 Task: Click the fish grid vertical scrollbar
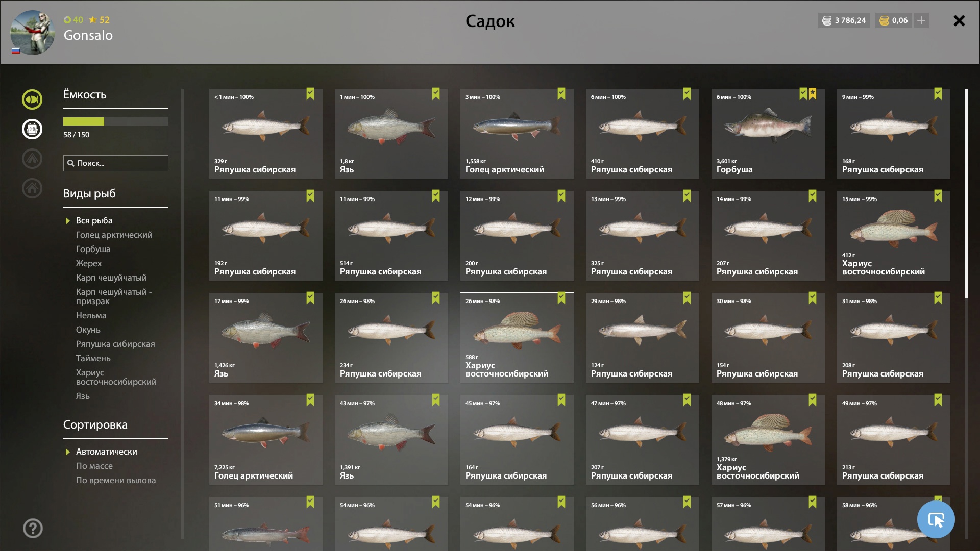[x=966, y=194]
